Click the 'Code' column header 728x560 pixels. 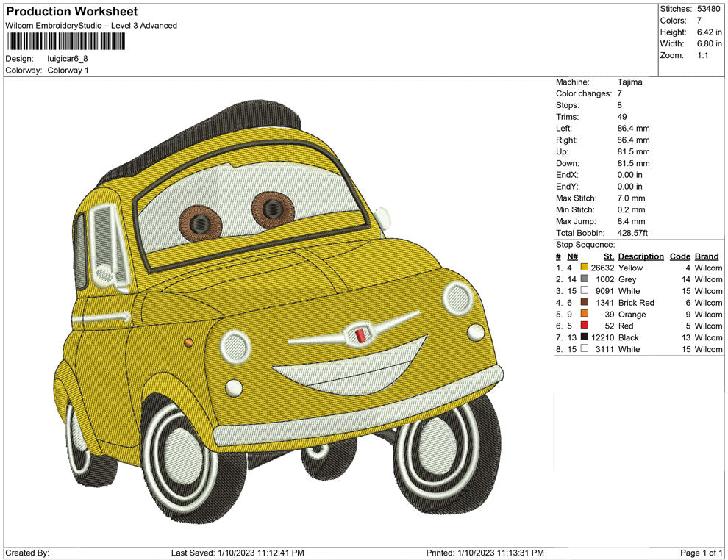coord(679,256)
